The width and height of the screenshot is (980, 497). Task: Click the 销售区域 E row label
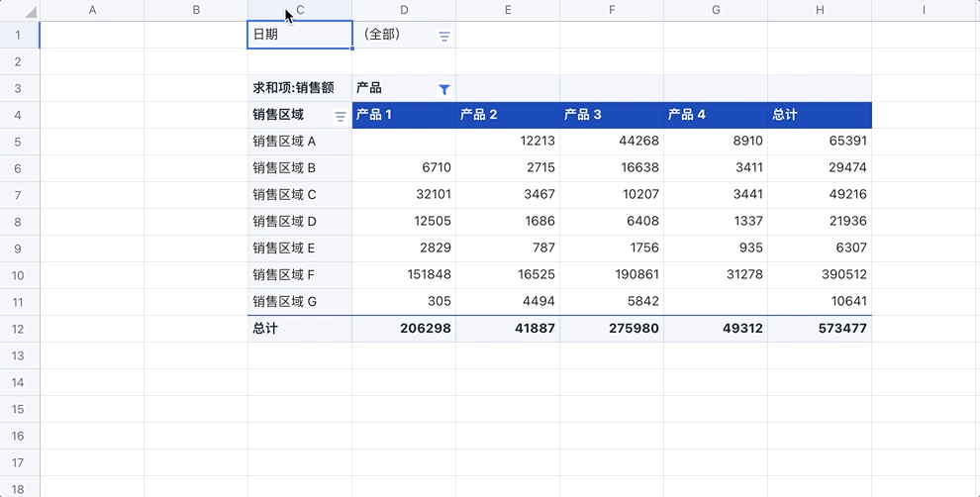[300, 248]
